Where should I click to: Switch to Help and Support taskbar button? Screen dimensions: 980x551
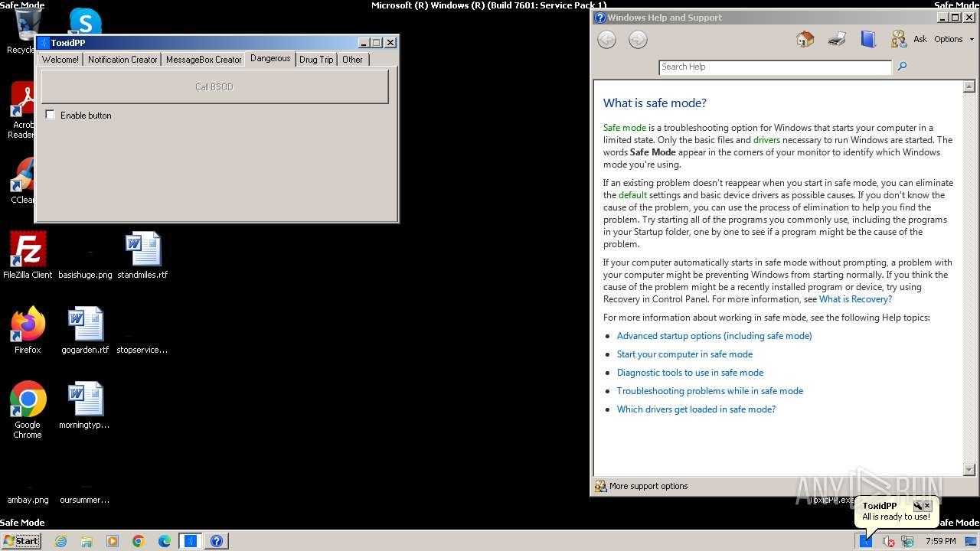click(x=217, y=541)
